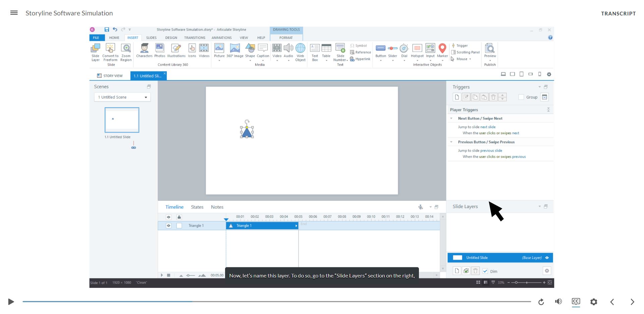644x314 pixels.
Task: Select the 1.1 Untitled Slide thumbnail
Action: (x=122, y=120)
